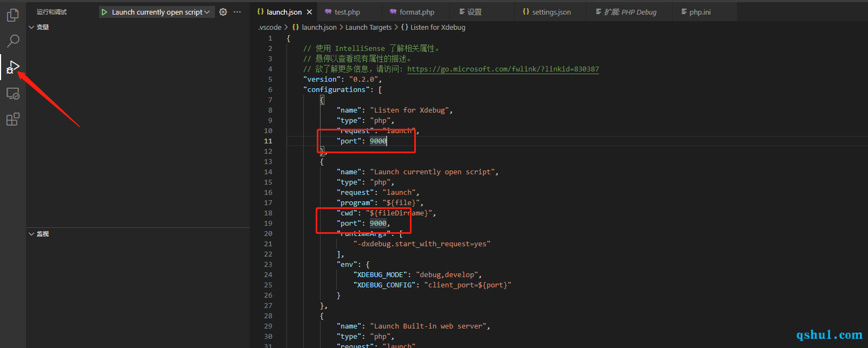Open the Extensions view in activity bar
This screenshot has height=348, width=868.
[x=13, y=119]
